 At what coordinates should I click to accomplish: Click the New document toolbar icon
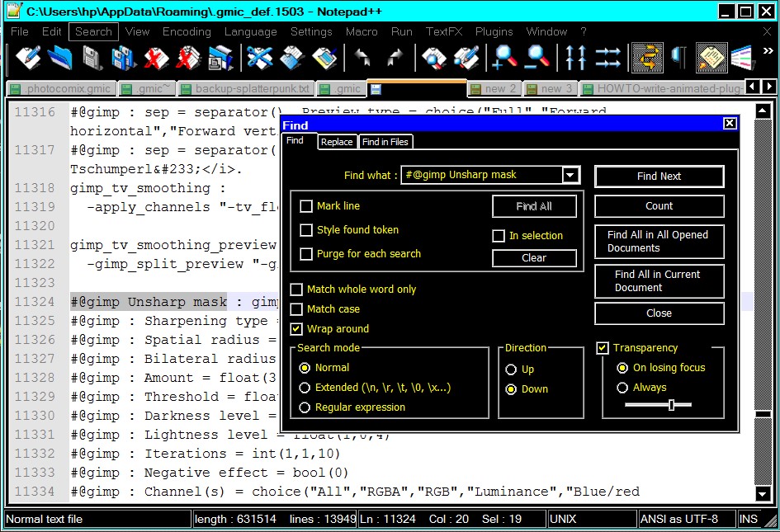[x=28, y=58]
